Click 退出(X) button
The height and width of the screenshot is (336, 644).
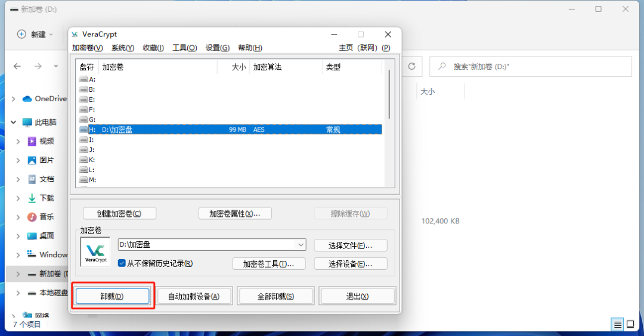[x=357, y=296]
